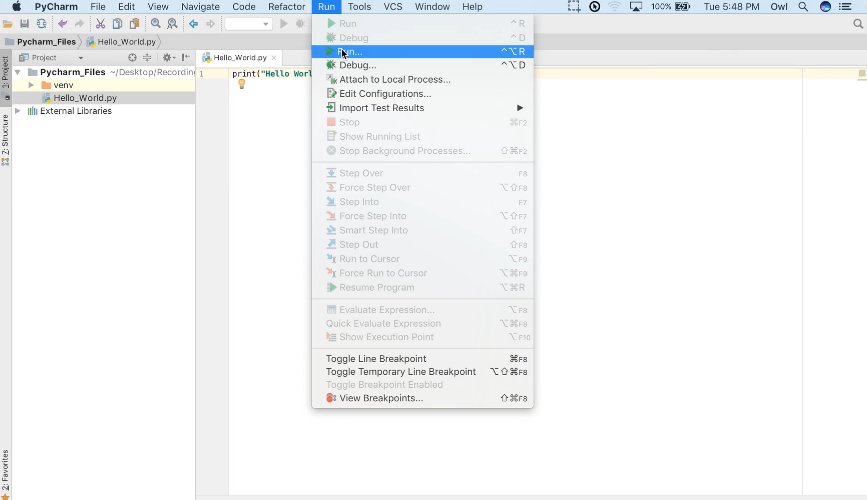867x500 pixels.
Task: Select Toggle Line Breakpoint
Action: point(422,359)
